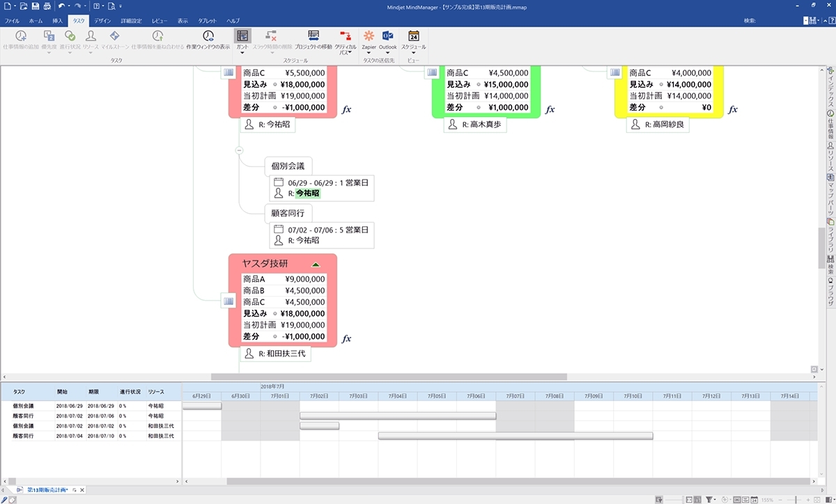The height and width of the screenshot is (504, 836).
Task: Click resource tag R: 高木真歩
Action: 475,125
